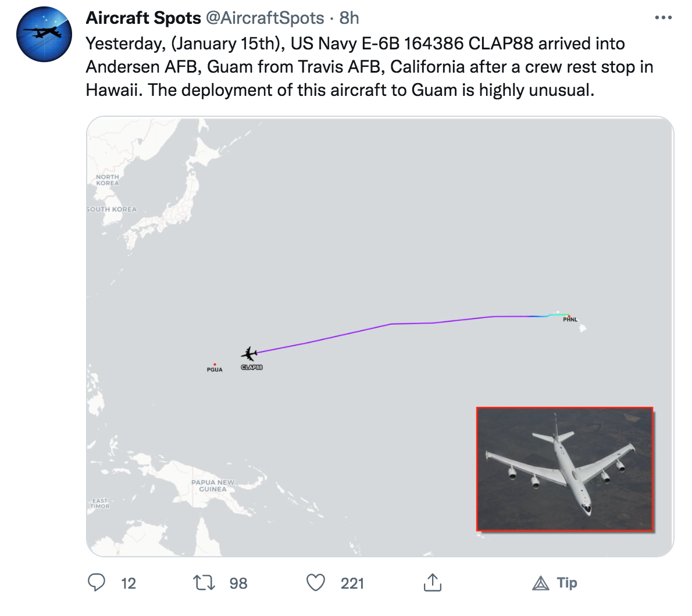Open Aircraft Spots profile avatar
The height and width of the screenshot is (616, 692).
(44, 34)
